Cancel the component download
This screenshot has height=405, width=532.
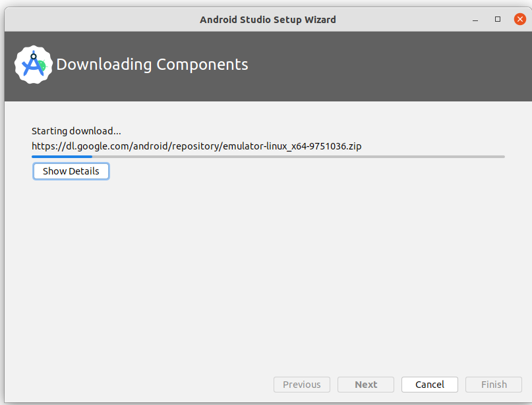click(429, 385)
